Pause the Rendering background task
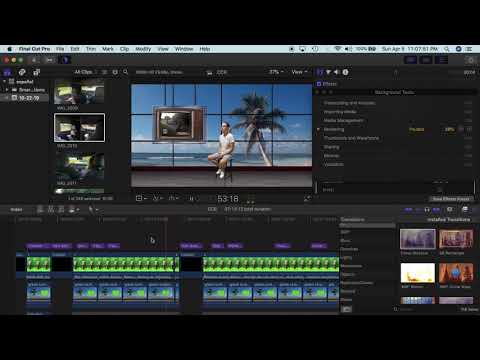Screen dimensions: 480x360 pos(462,129)
